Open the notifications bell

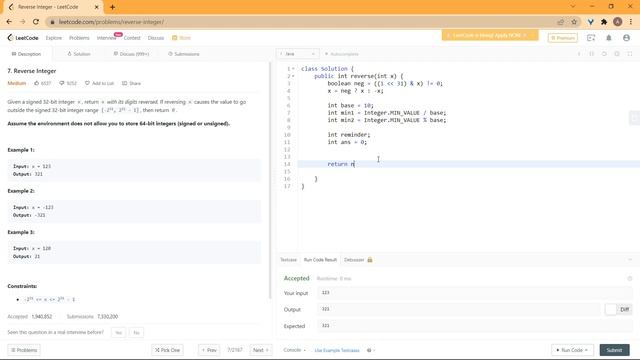pyautogui.click(x=609, y=38)
